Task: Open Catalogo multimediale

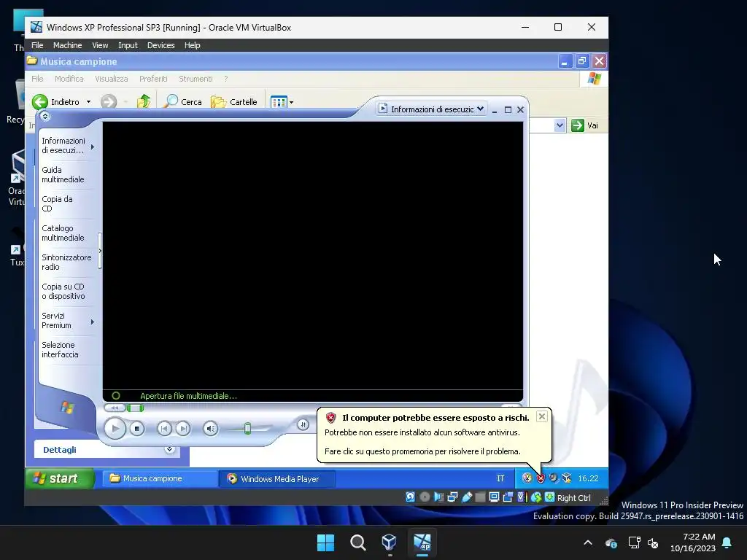Action: tap(63, 233)
